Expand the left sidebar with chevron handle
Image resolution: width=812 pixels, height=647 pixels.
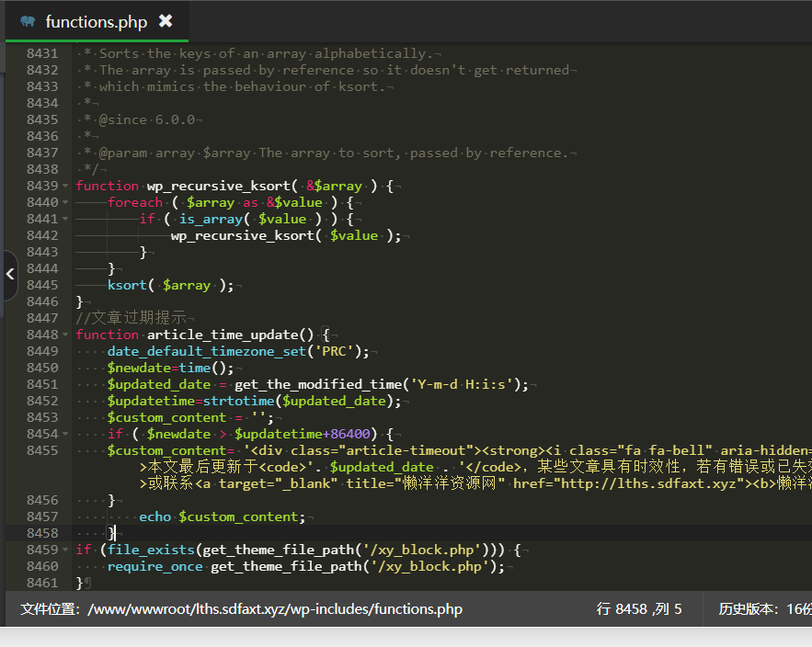click(x=10, y=274)
